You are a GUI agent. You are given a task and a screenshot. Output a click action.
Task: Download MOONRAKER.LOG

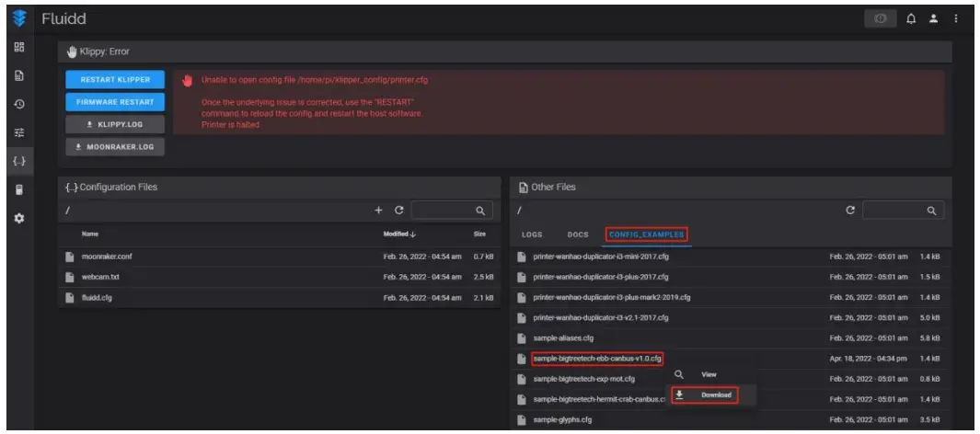coord(115,147)
